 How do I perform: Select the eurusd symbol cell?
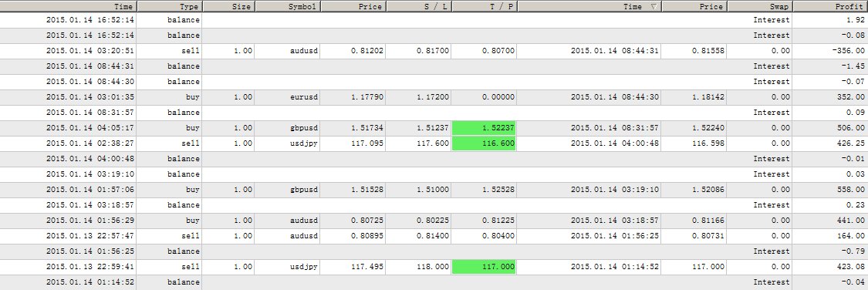click(x=304, y=97)
